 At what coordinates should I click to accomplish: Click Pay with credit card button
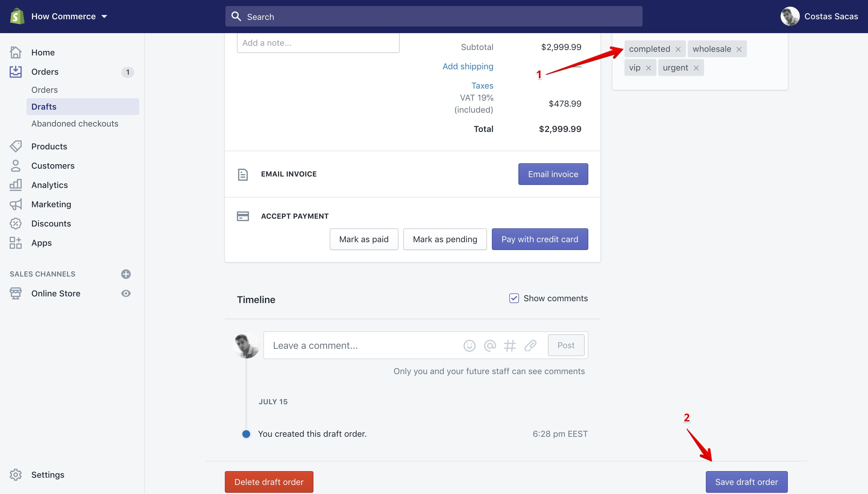540,239
